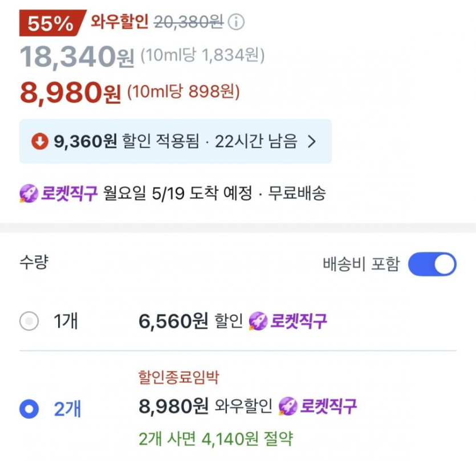
Task: Click the green 2개 사면 4,140원 절약 text
Action: click(x=215, y=438)
